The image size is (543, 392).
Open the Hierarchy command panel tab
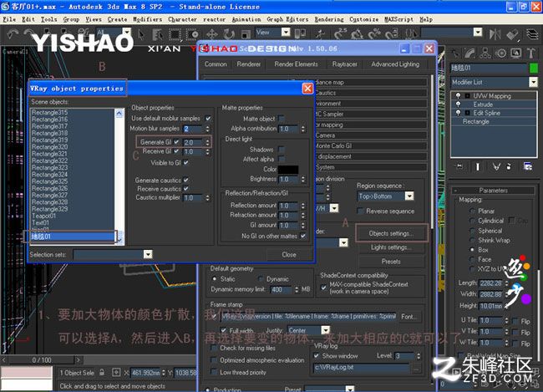(485, 53)
